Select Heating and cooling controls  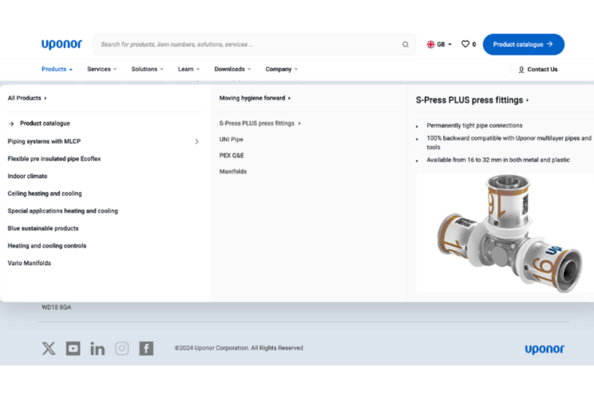(47, 246)
